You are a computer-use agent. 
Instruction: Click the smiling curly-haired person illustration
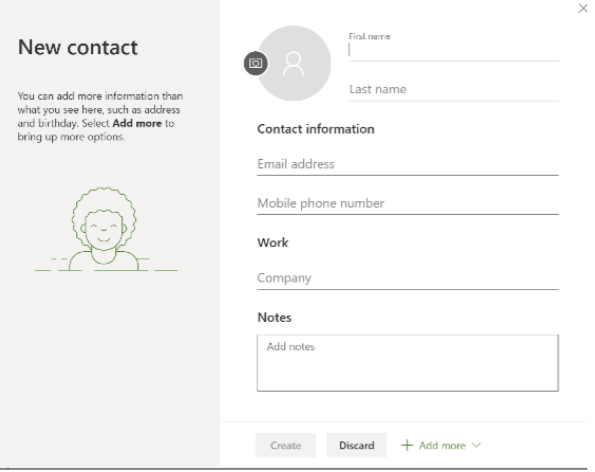point(106,229)
